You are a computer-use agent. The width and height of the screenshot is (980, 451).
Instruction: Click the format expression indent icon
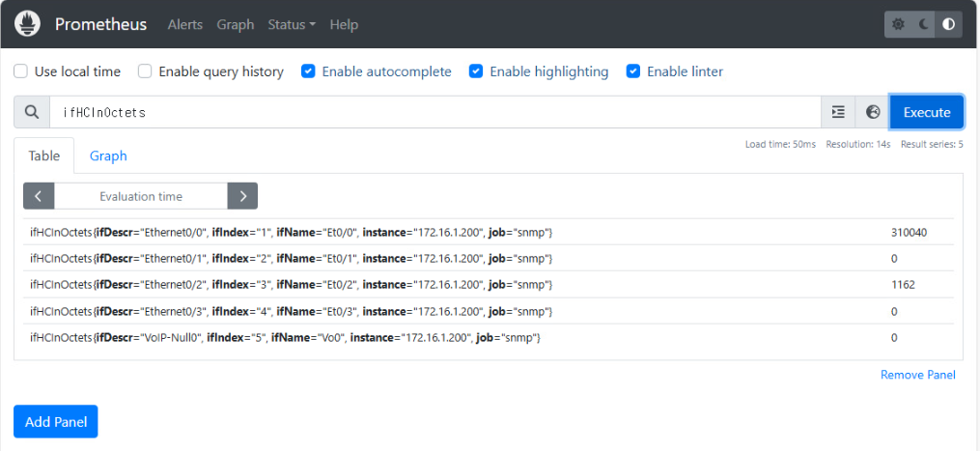click(838, 112)
